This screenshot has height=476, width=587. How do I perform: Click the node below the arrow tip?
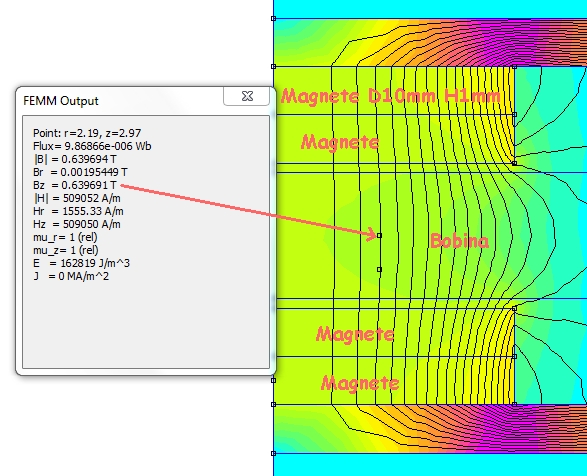pos(379,269)
